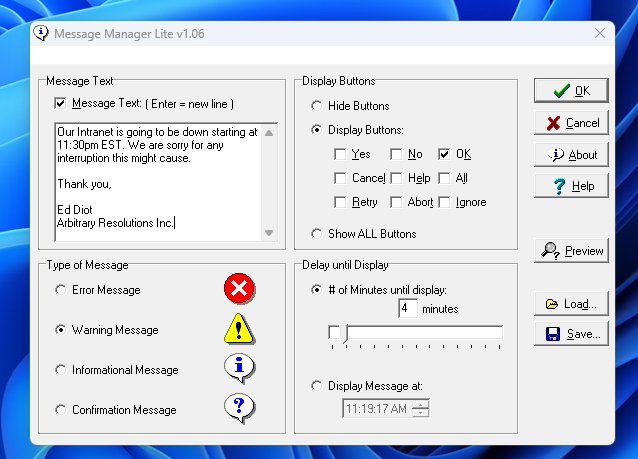Click the yellow Warning triangle icon
The width and height of the screenshot is (638, 459).
click(239, 329)
